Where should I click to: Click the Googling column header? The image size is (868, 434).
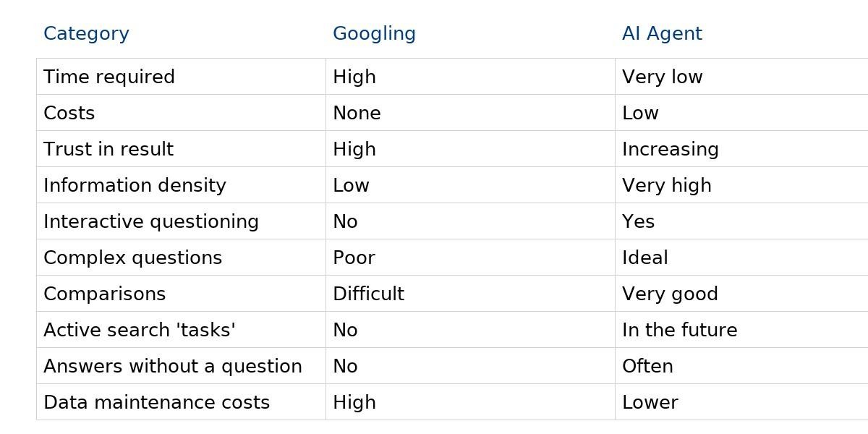374,33
